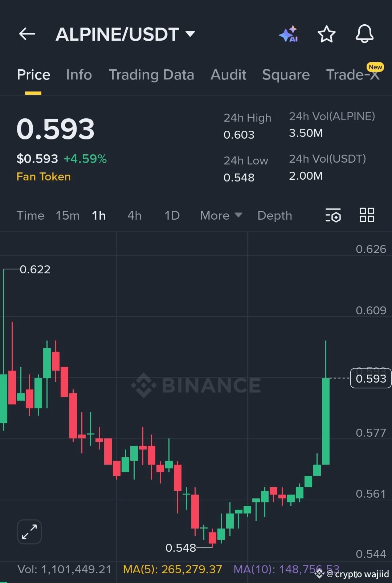Tap the 24h Vol(ALPINE) value 3.50M

tap(306, 133)
